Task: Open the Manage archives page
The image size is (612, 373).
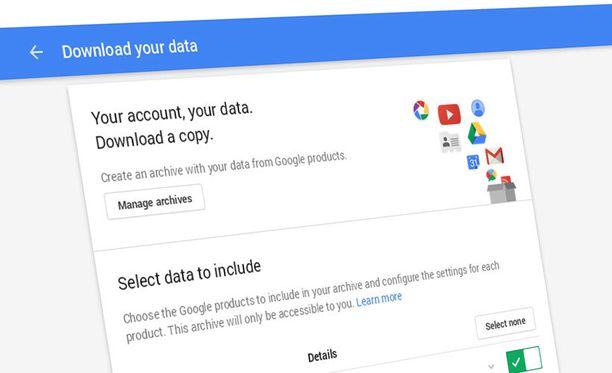Action: pos(155,202)
